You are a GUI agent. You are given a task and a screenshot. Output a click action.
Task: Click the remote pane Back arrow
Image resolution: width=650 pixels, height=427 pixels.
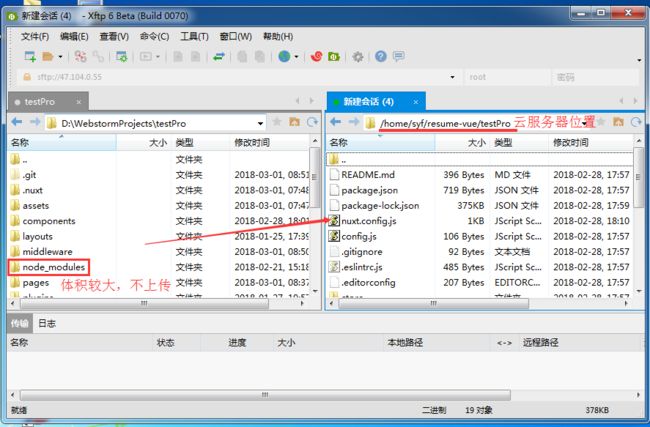(x=335, y=122)
